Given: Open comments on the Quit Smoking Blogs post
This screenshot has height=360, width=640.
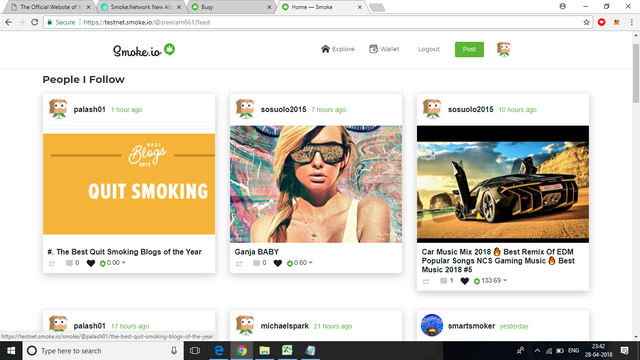Looking at the screenshot, I should (73, 263).
